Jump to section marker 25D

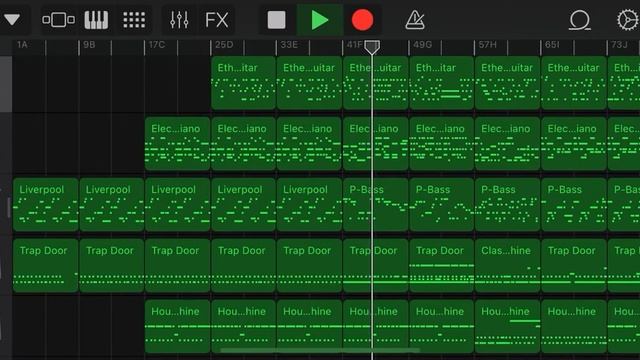pyautogui.click(x=224, y=44)
